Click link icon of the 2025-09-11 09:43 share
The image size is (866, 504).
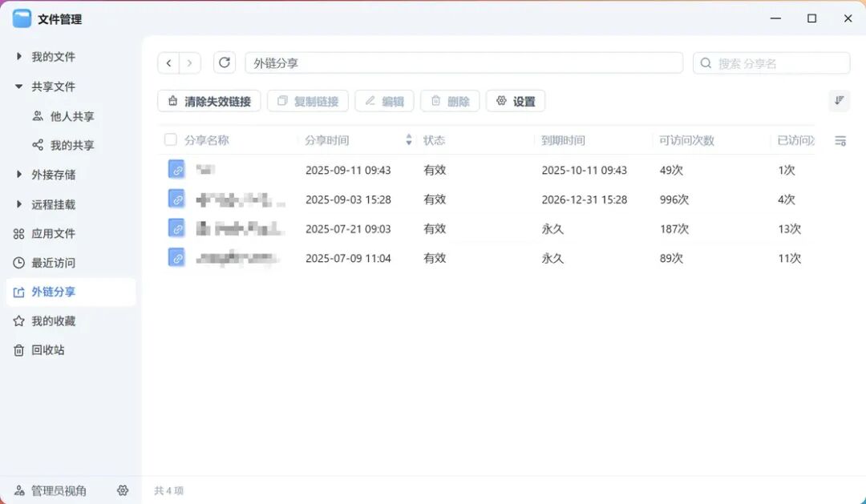(176, 170)
